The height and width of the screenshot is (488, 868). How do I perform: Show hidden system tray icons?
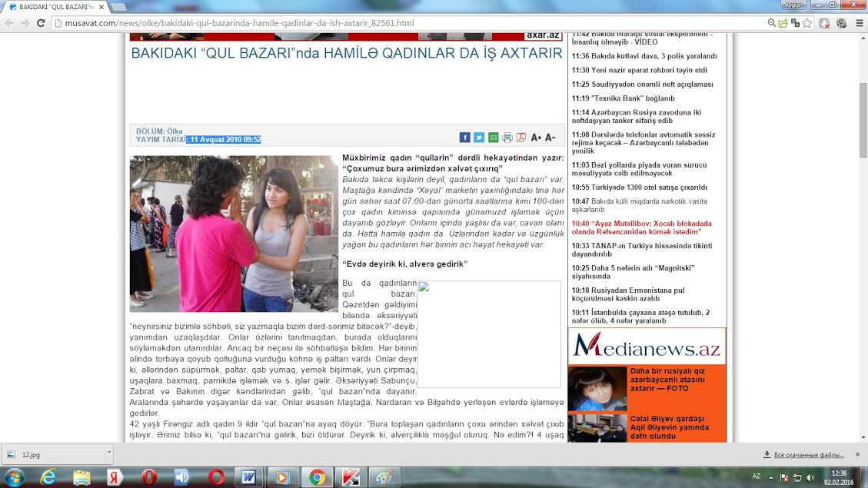(771, 477)
